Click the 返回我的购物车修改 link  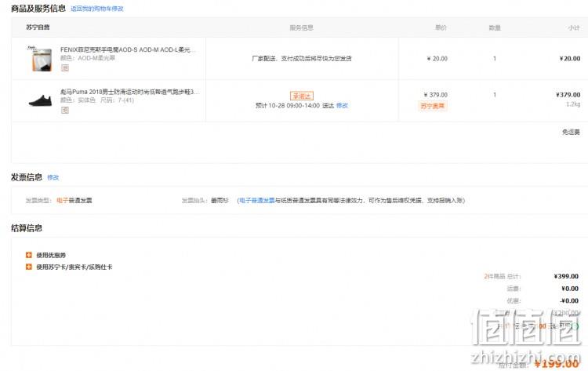96,9
